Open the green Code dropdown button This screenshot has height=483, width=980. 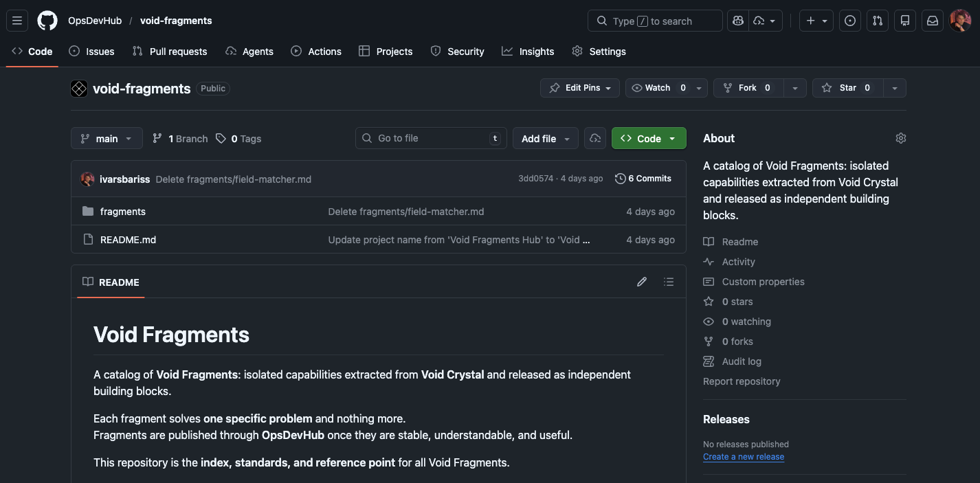point(649,138)
